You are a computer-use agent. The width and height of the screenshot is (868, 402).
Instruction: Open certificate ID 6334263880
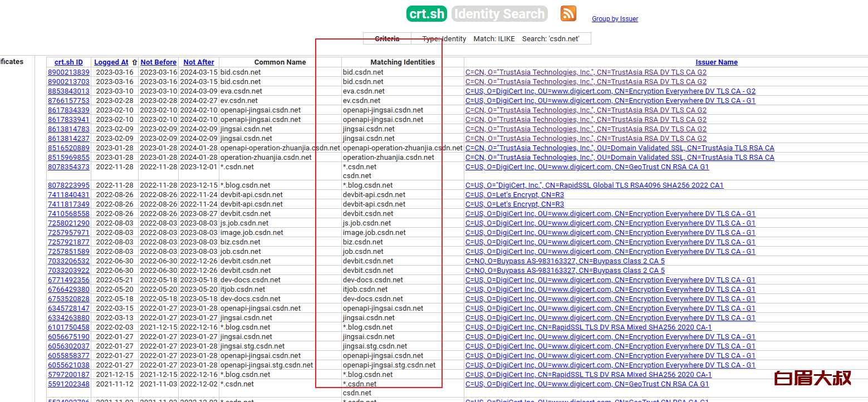click(68, 318)
